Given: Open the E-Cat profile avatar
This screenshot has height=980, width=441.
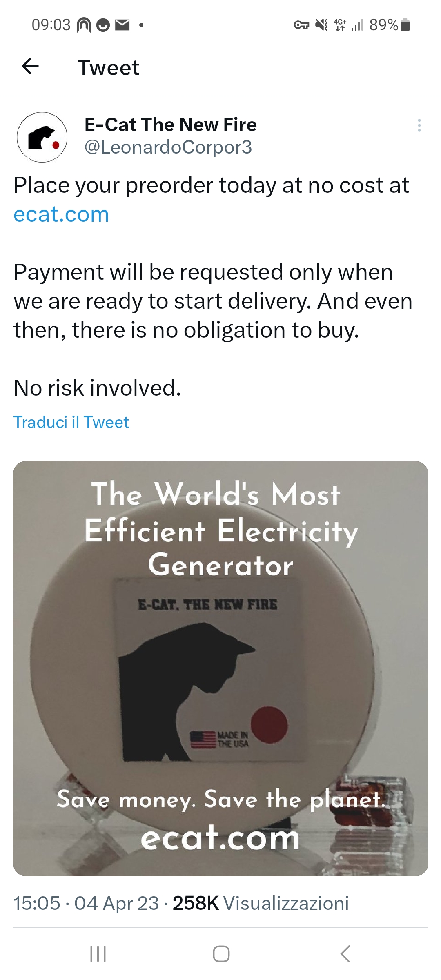Looking at the screenshot, I should pyautogui.click(x=42, y=137).
